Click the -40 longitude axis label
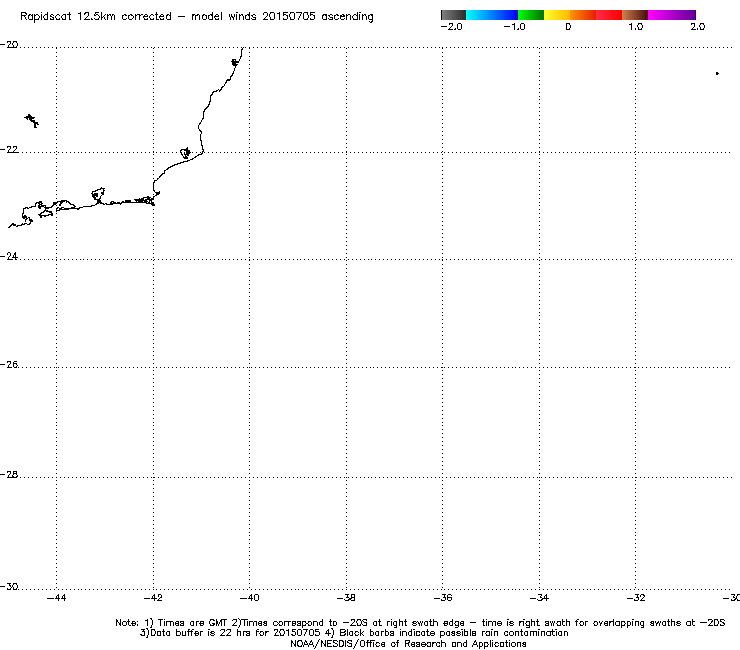Image resolution: width=740 pixels, height=650 pixels. click(x=250, y=598)
